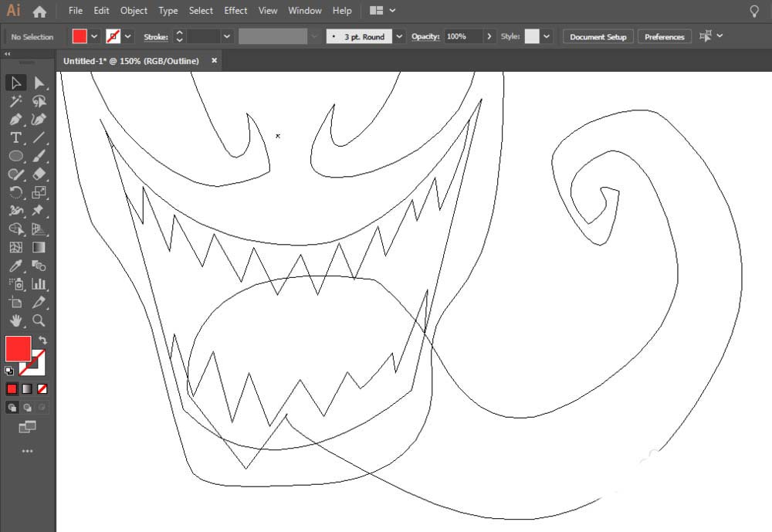Open the Type menu
The image size is (772, 532).
click(x=168, y=10)
